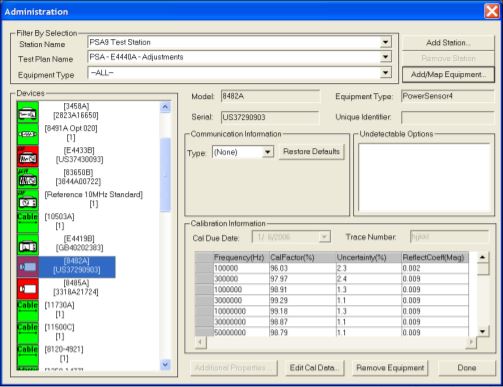Click the highlighted 8482A sensor icon
Viewport: 503px width, 387px height.
[x=28, y=267]
